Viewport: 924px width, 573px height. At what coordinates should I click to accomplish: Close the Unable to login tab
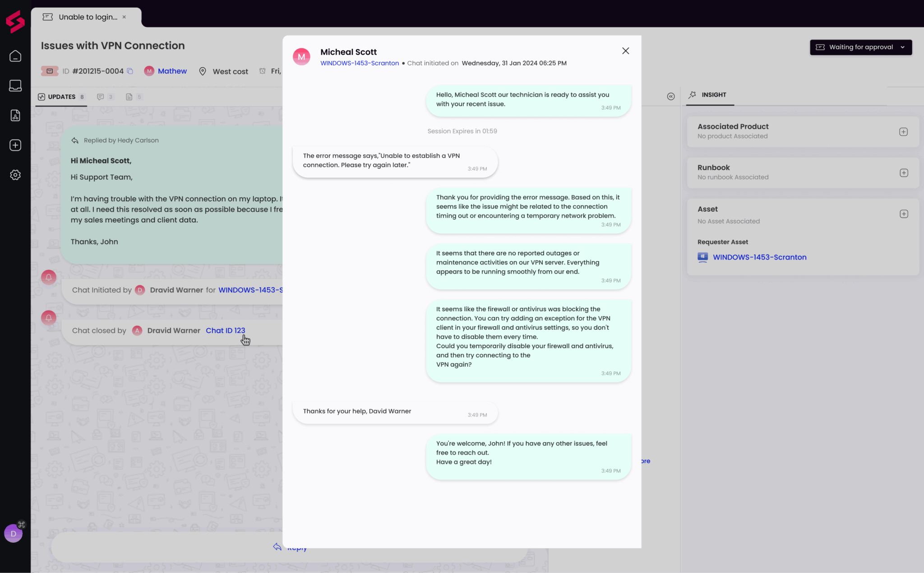(124, 17)
